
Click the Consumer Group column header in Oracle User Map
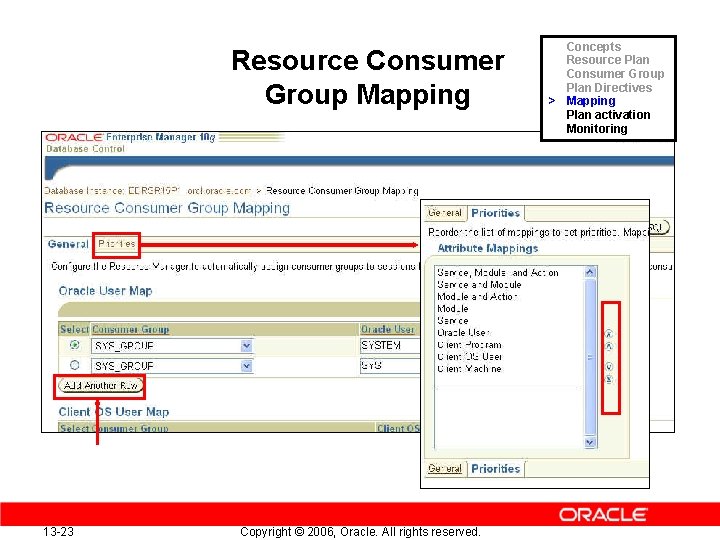point(130,329)
